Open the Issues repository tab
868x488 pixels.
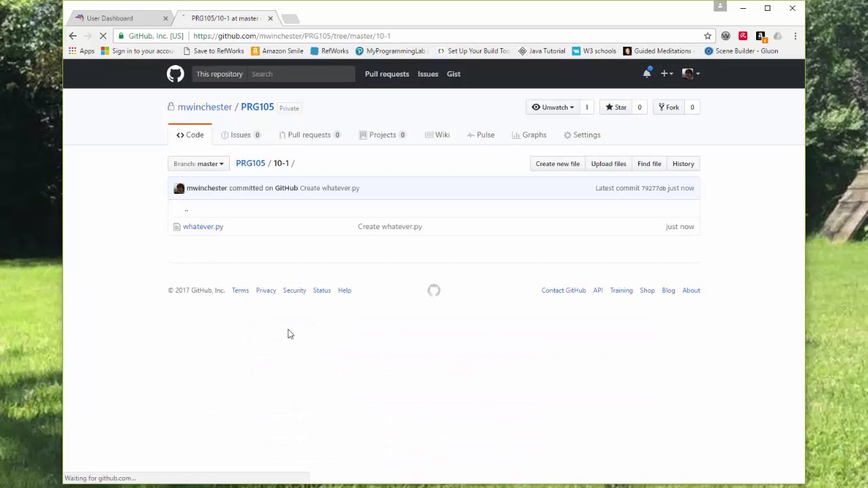click(241, 135)
